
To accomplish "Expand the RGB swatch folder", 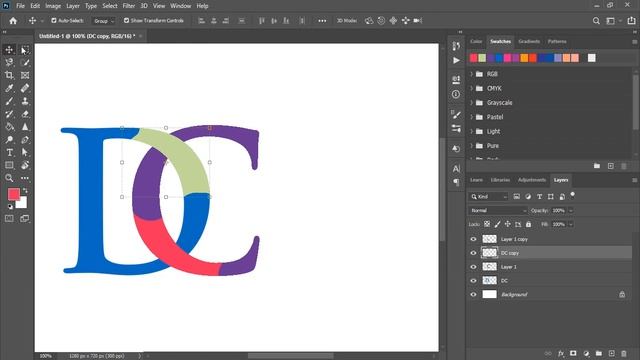I will tap(472, 74).
